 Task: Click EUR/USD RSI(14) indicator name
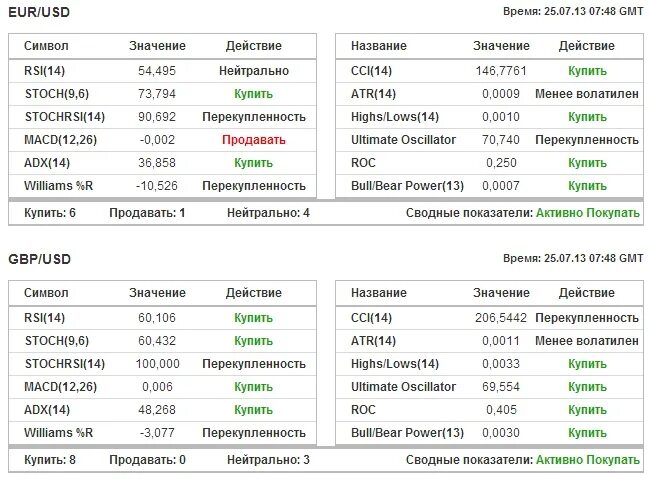[44, 71]
